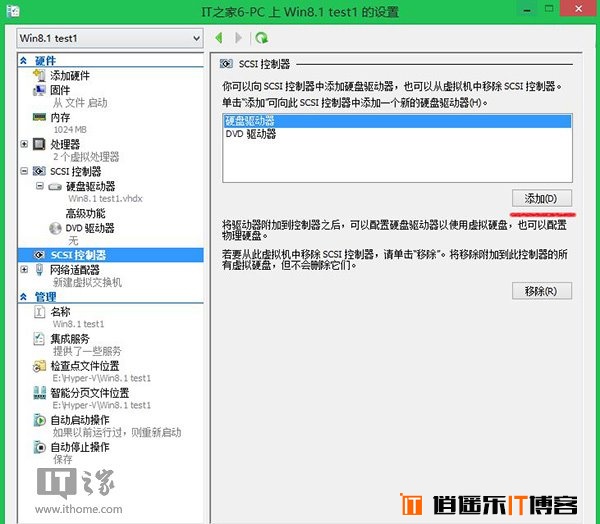600x524 pixels.
Task: Click the 集成服务 icon
Action: [39, 339]
